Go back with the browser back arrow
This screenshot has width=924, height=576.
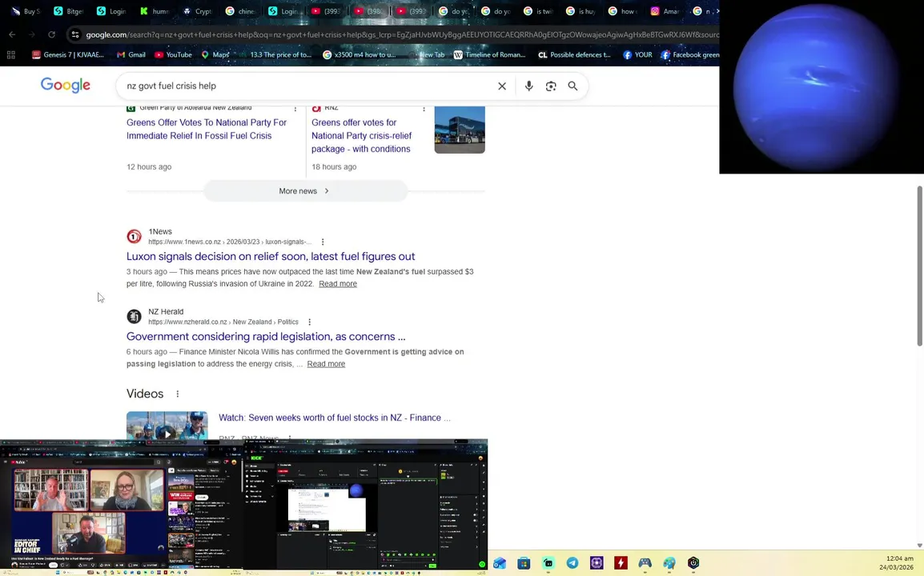coord(12,34)
